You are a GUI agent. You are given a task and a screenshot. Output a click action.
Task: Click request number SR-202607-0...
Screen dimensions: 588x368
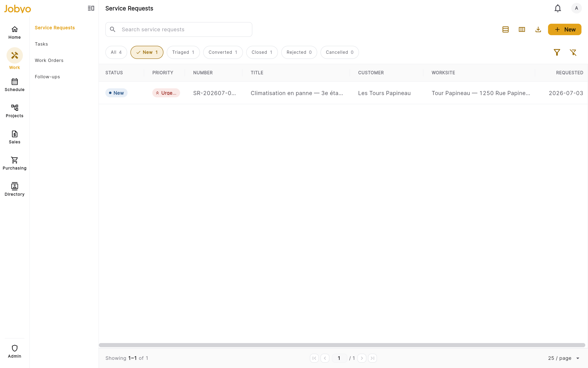pyautogui.click(x=215, y=93)
